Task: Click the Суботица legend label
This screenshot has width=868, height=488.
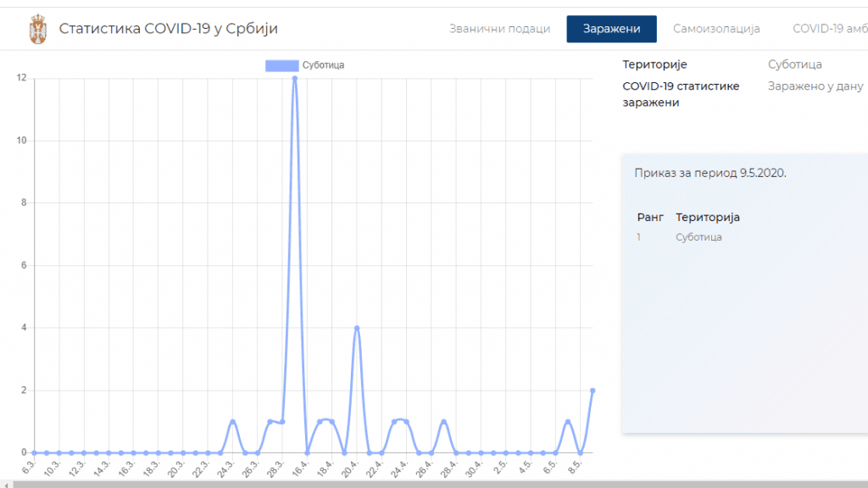Action: click(x=323, y=65)
